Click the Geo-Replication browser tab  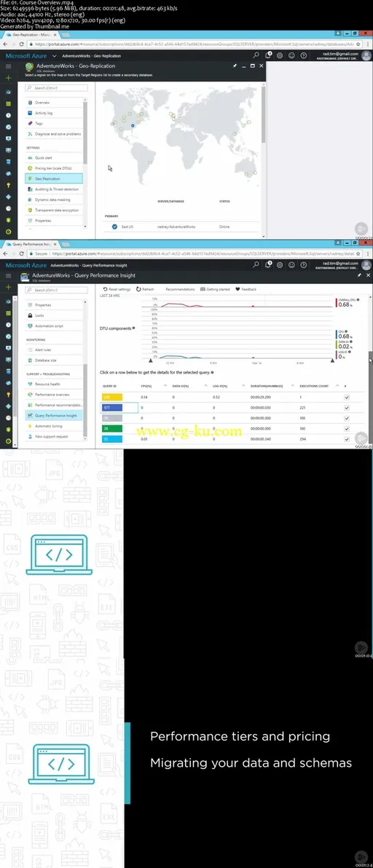[x=31, y=34]
